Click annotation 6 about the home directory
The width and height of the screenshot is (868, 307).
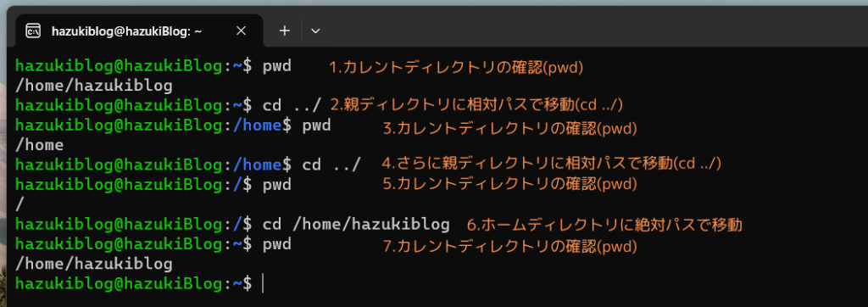click(604, 225)
